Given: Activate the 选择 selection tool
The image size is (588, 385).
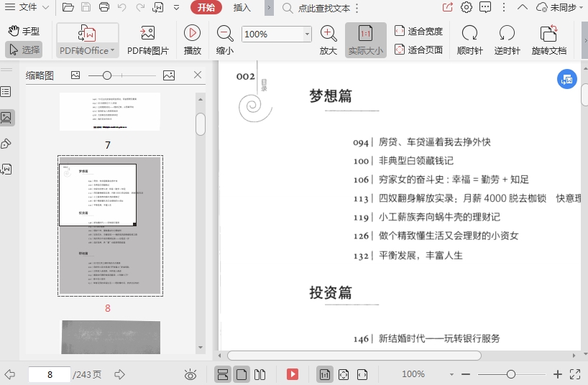Looking at the screenshot, I should 24,50.
